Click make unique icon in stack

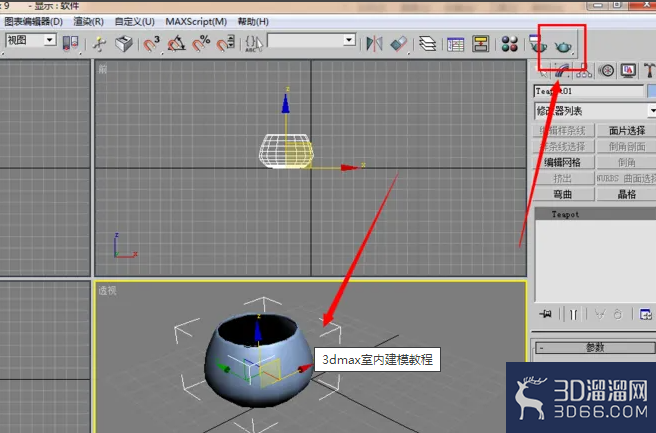tap(600, 314)
